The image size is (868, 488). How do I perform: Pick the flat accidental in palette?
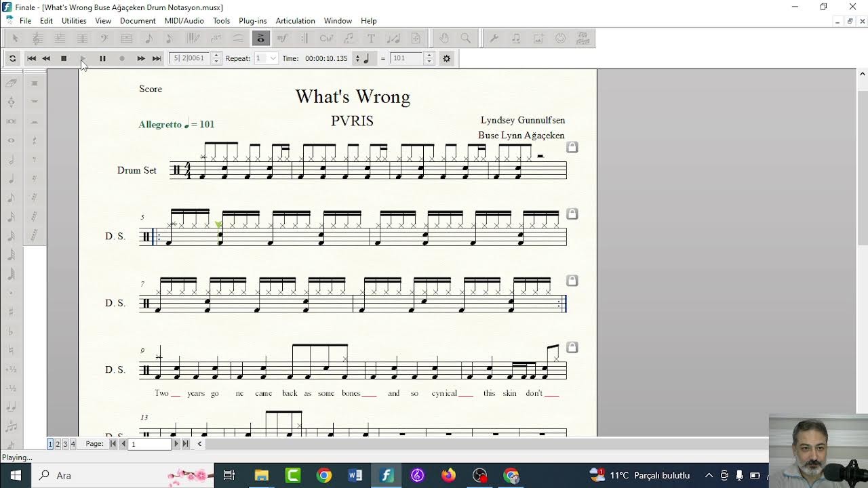tap(12, 331)
